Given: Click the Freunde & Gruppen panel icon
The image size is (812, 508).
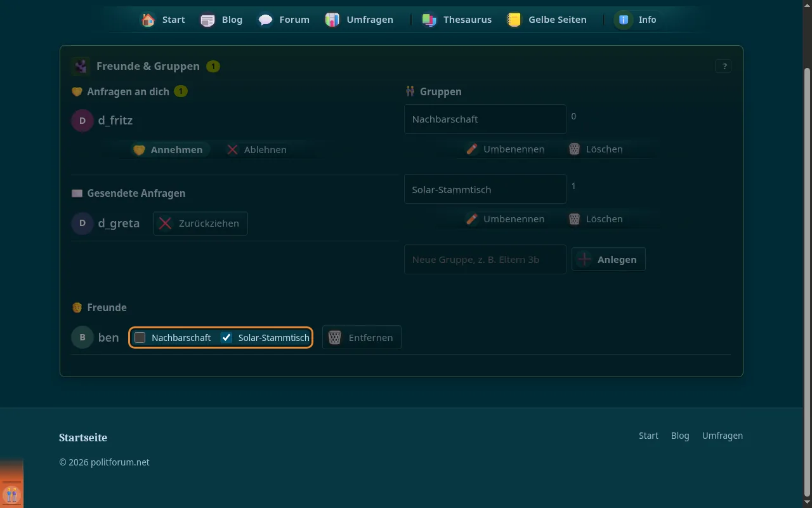Looking at the screenshot, I should 81,66.
